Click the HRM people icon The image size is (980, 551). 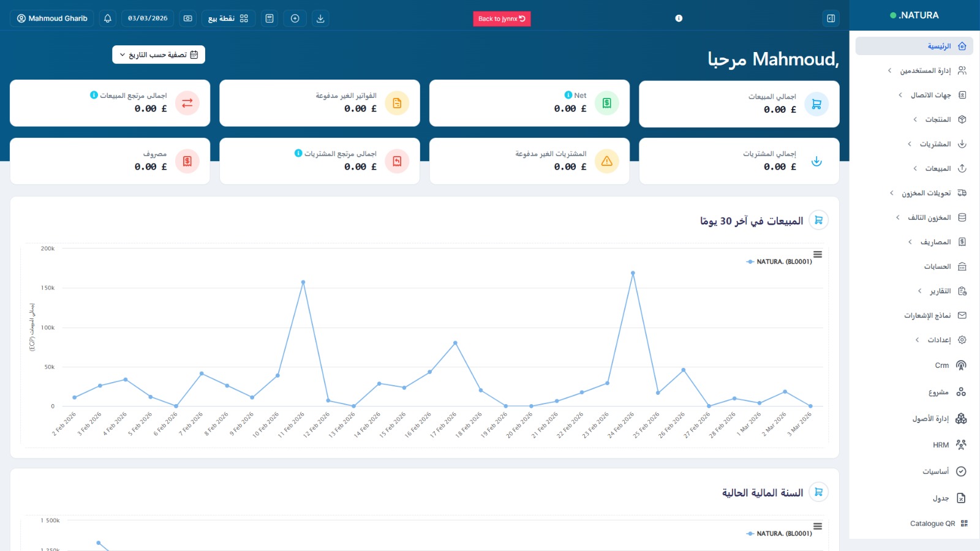click(961, 445)
